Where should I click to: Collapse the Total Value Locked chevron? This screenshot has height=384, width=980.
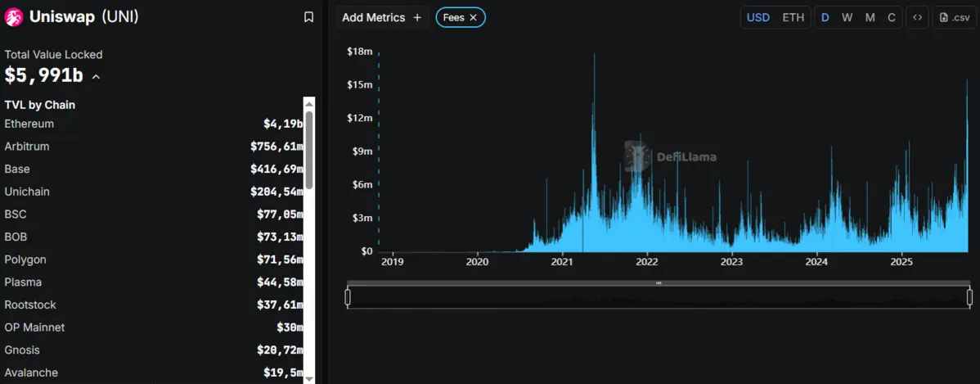click(96, 77)
